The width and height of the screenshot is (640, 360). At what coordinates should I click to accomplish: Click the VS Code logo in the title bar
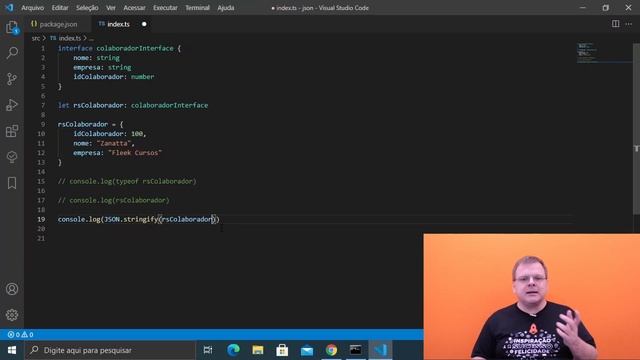[9, 7]
